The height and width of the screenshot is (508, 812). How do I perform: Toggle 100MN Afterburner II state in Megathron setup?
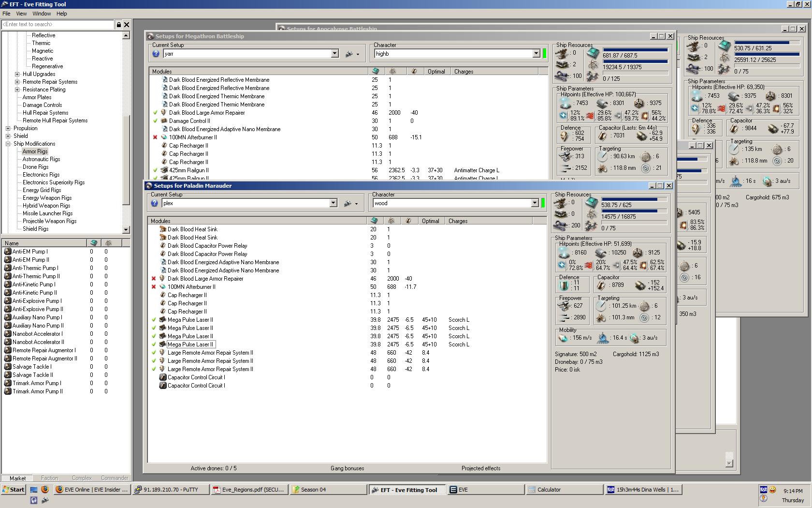pos(155,137)
